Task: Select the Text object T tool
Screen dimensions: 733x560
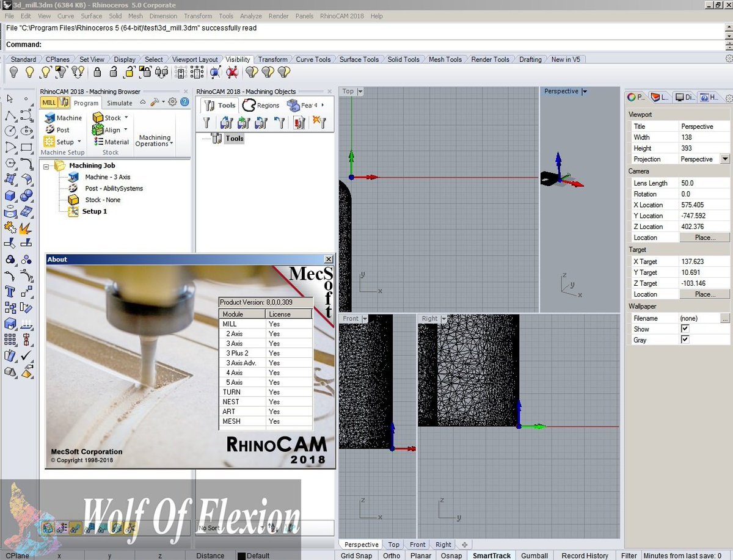Action: 10,291
